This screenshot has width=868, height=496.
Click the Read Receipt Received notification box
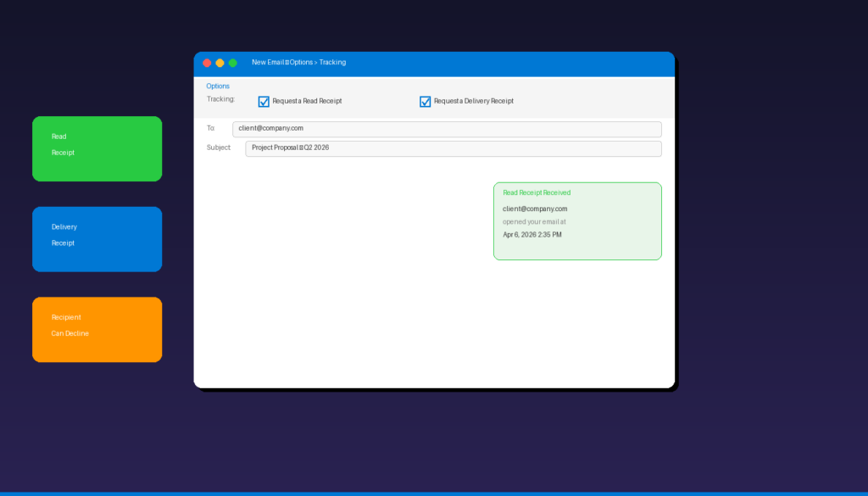point(577,220)
